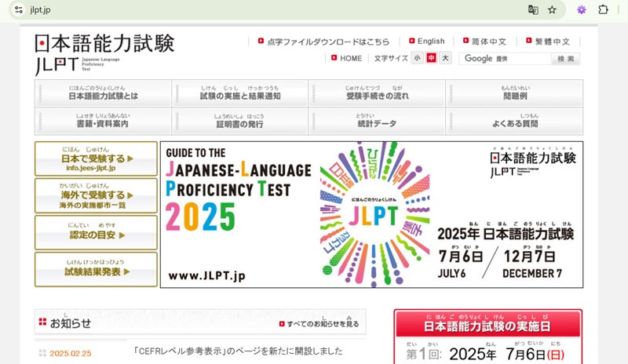The height and width of the screenshot is (364, 628).
Task: Open the browser extensions puzzle icon
Action: point(603,9)
